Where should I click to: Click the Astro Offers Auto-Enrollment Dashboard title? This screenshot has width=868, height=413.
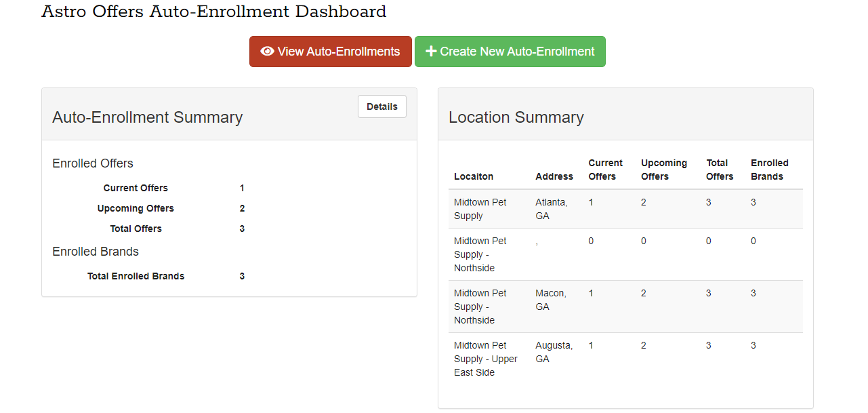pos(213,12)
